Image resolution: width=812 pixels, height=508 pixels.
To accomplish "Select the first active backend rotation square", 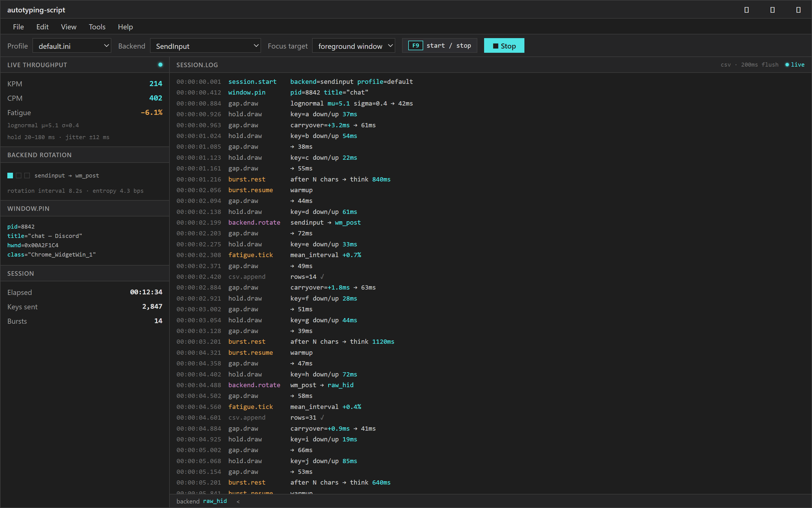I will (x=10, y=175).
